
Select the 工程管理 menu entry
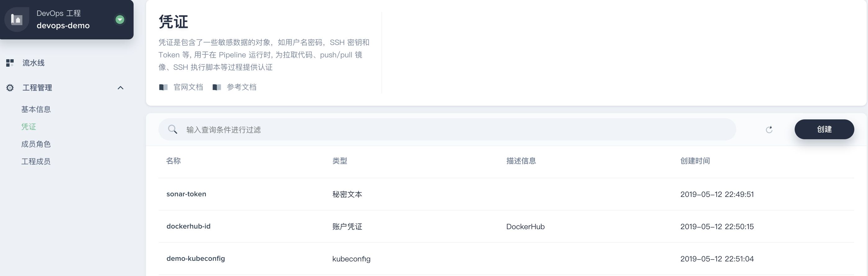[x=37, y=88]
